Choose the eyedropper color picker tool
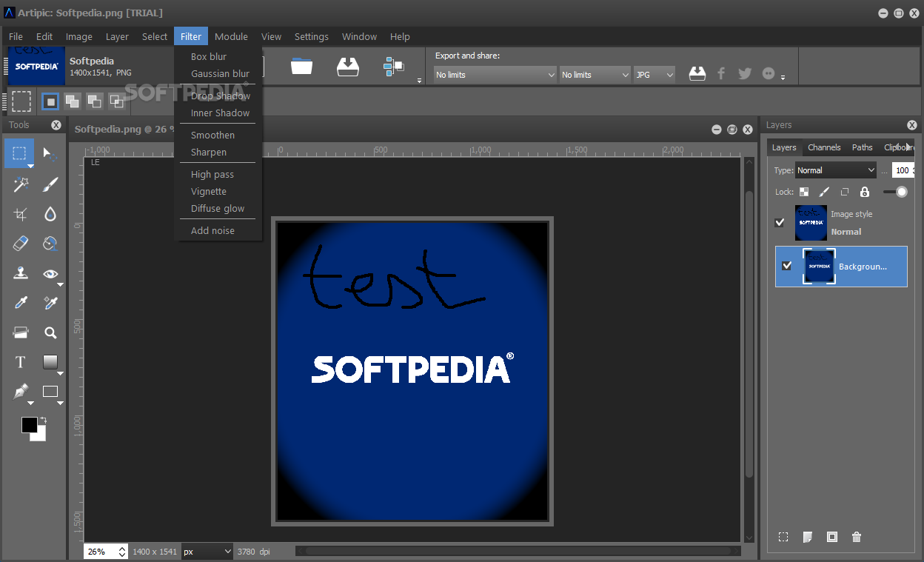Screen dimensions: 924x562 point(20,303)
